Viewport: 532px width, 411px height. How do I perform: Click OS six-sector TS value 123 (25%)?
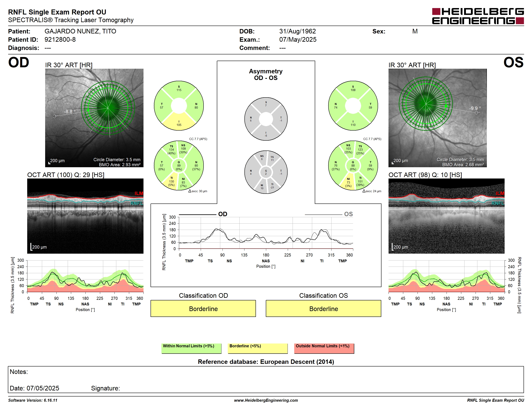tap(360, 150)
